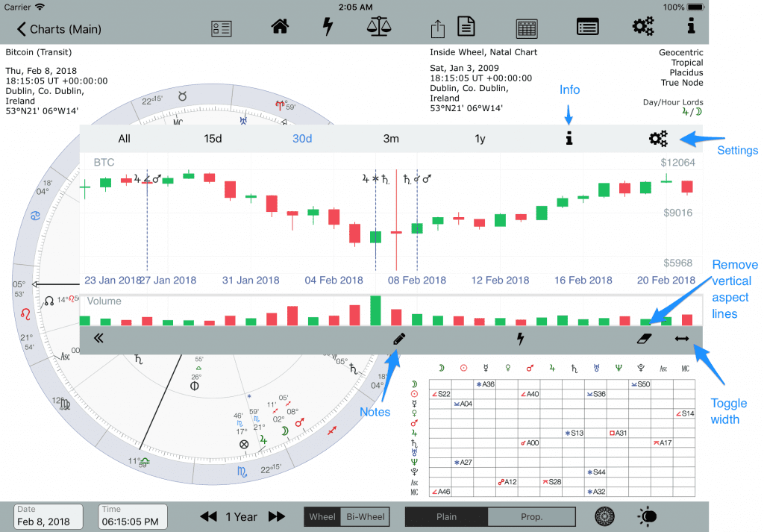Tap the circular wheel style icon

tap(604, 516)
